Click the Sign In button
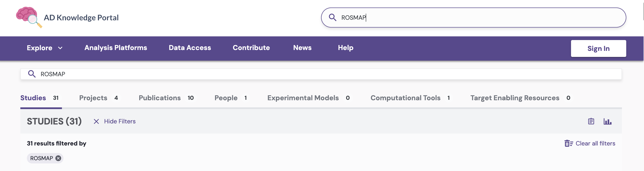The image size is (644, 171). [598, 48]
